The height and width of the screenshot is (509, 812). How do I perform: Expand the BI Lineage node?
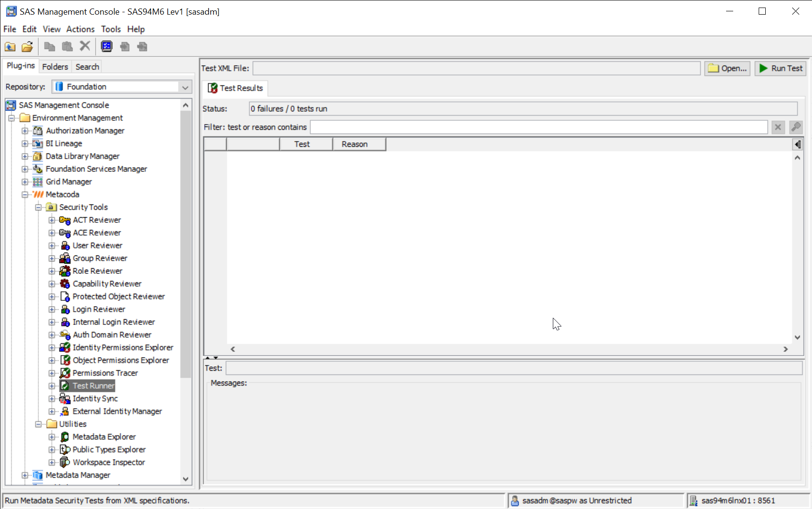(25, 144)
